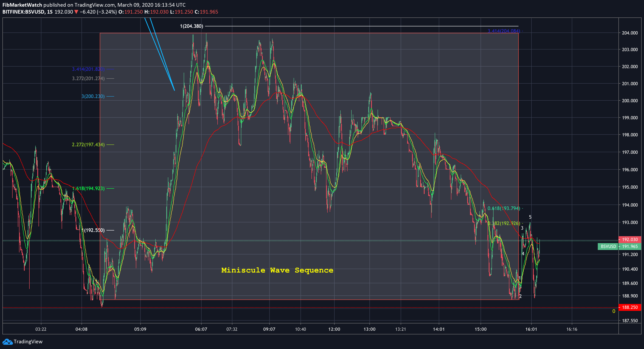Click the 16:16 time axis label

(x=572, y=329)
